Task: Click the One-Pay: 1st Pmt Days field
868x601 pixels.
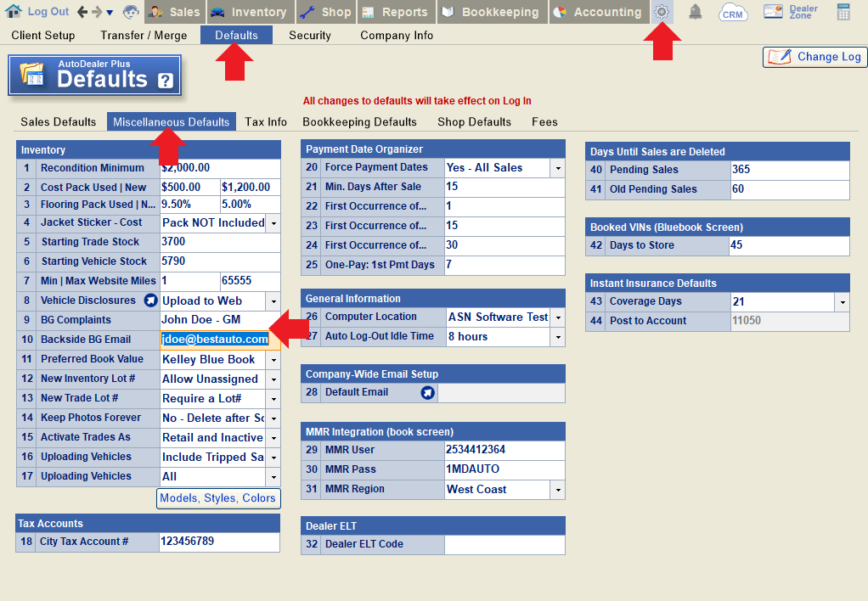Action: click(x=504, y=265)
